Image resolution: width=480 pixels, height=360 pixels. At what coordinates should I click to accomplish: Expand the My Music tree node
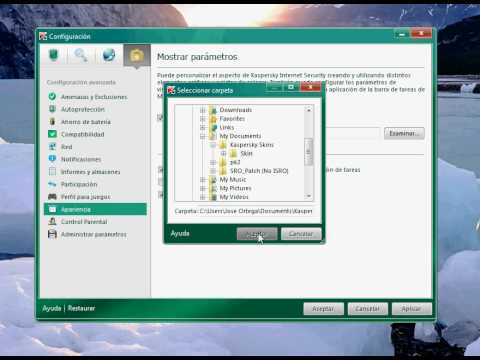click(202, 179)
